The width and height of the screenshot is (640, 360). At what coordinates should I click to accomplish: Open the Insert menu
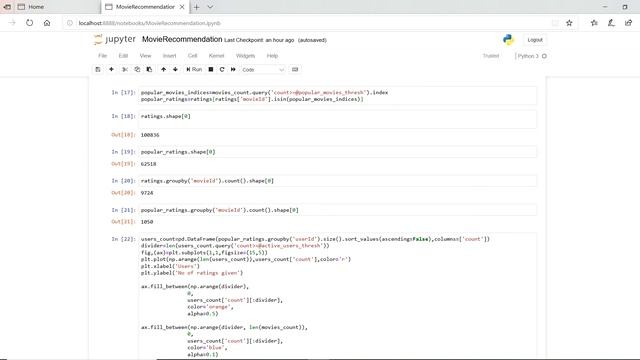(169, 56)
